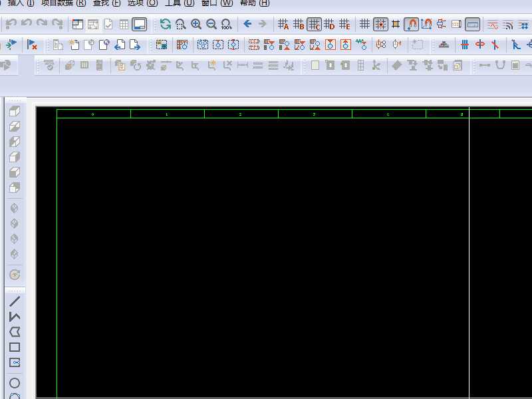The height and width of the screenshot is (399, 532).
Task: Click the relative coordinate magnet with axes icon
Action: 426,25
